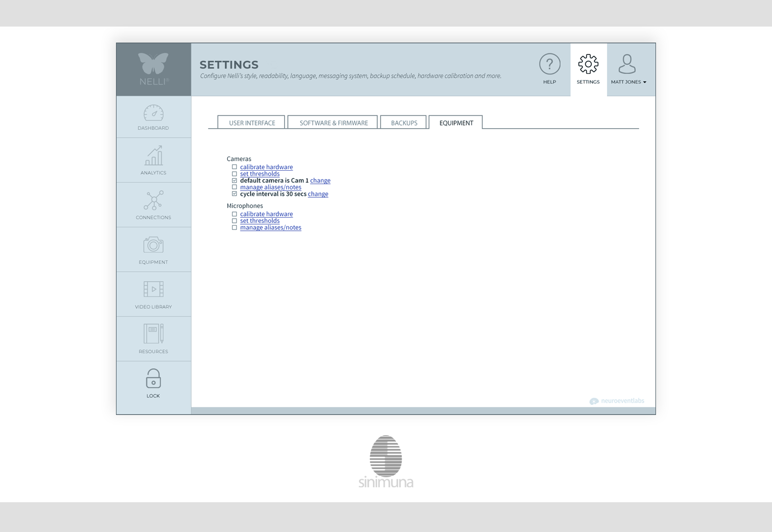Open Resources notebook icon
Screen dimensions: 772x532
[x=154, y=334]
